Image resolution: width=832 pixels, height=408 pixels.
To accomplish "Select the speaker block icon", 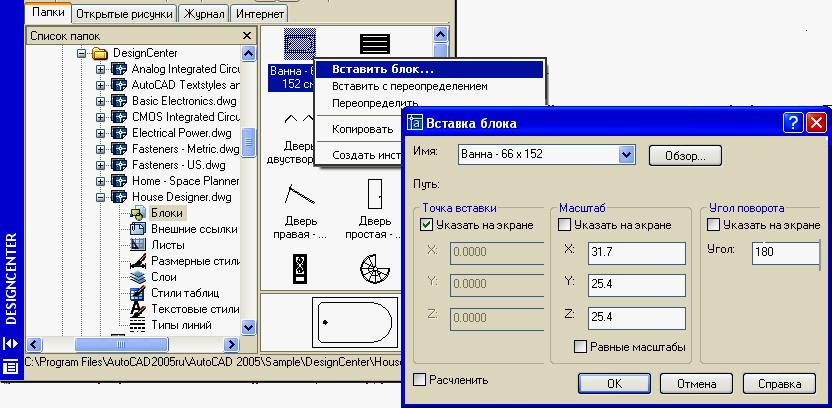I will 300,269.
